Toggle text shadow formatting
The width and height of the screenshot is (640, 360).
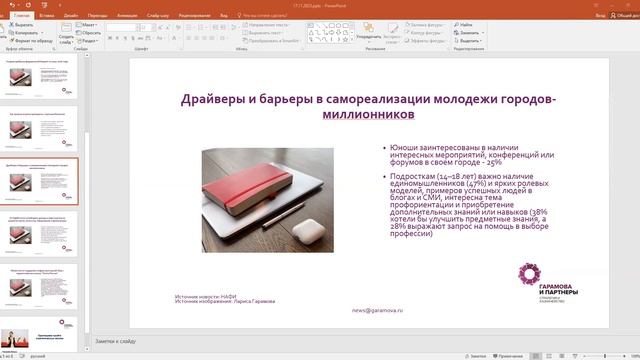(x=133, y=38)
